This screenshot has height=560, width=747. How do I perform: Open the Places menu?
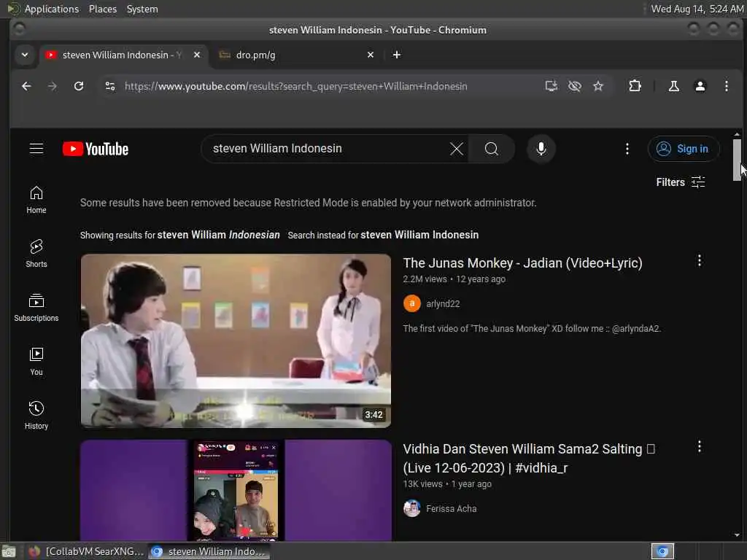click(x=102, y=9)
